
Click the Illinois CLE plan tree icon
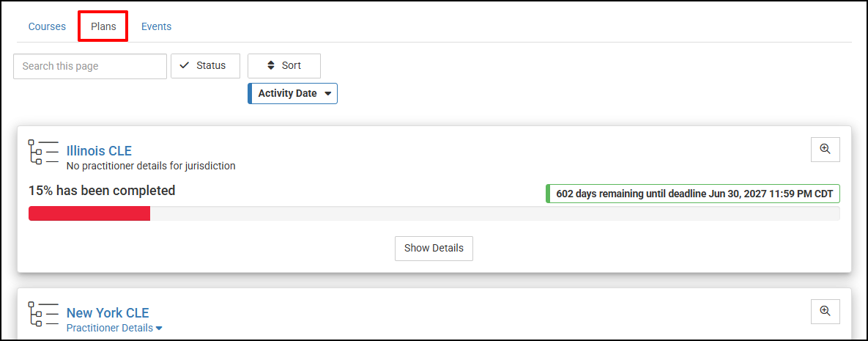point(42,152)
